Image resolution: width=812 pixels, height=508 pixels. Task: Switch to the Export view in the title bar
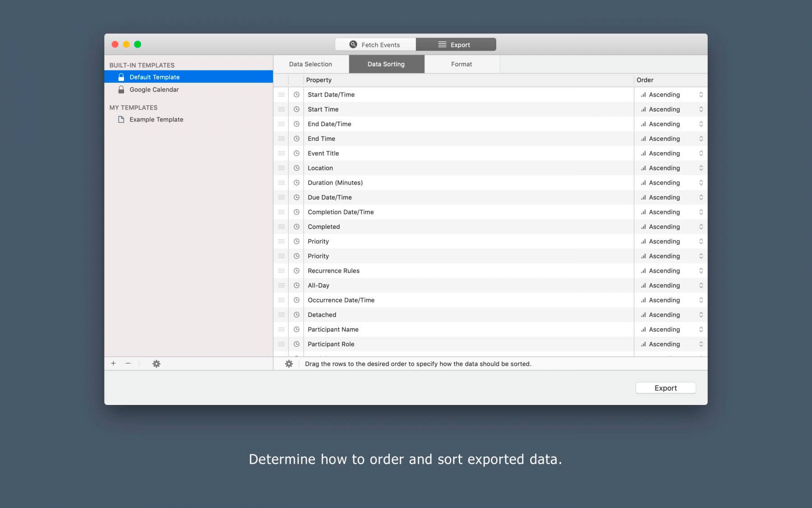456,44
